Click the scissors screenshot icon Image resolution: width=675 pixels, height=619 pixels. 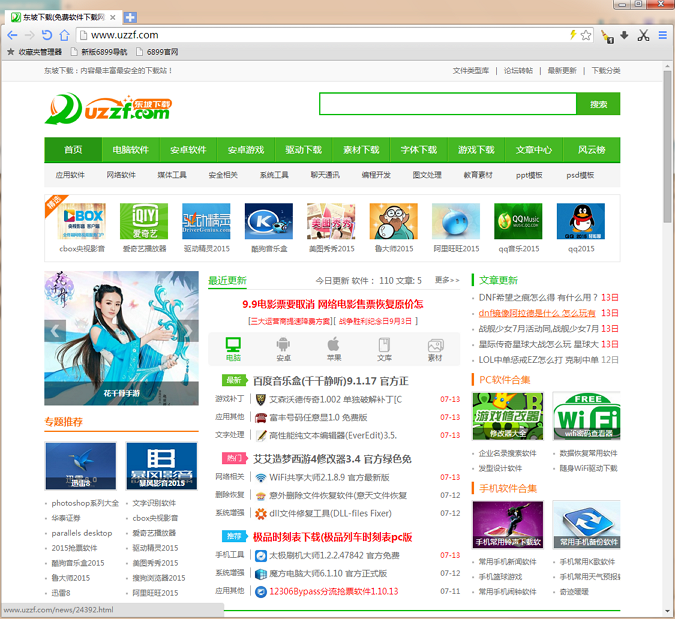[x=644, y=35]
